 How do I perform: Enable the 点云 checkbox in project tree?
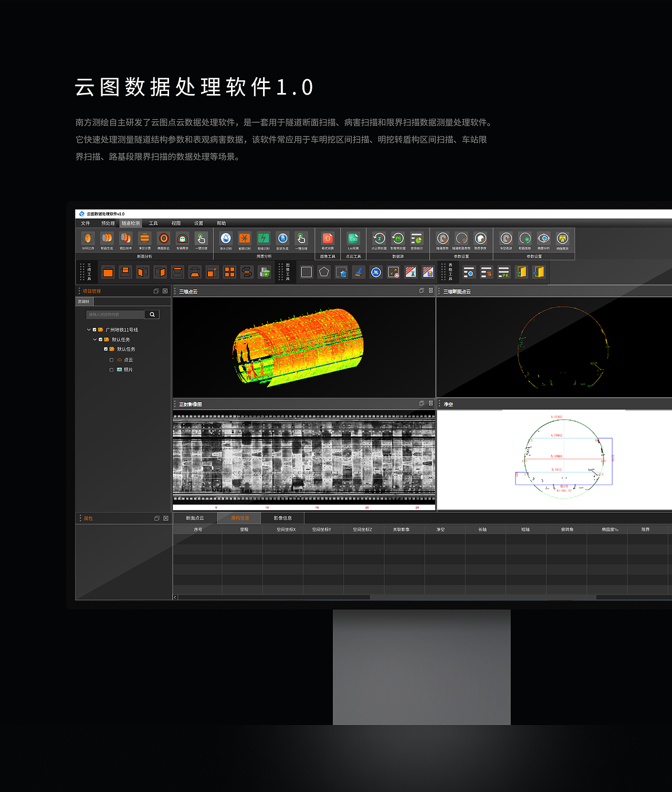coord(111,360)
